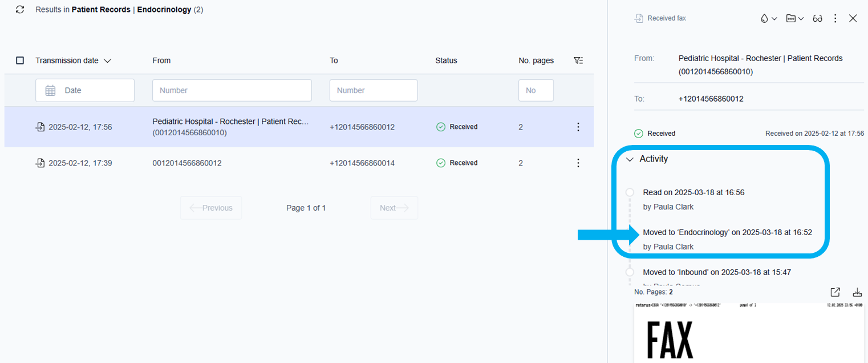Tick the select-all checkbox in table header
Screen dimensions: 868x363
click(20, 61)
